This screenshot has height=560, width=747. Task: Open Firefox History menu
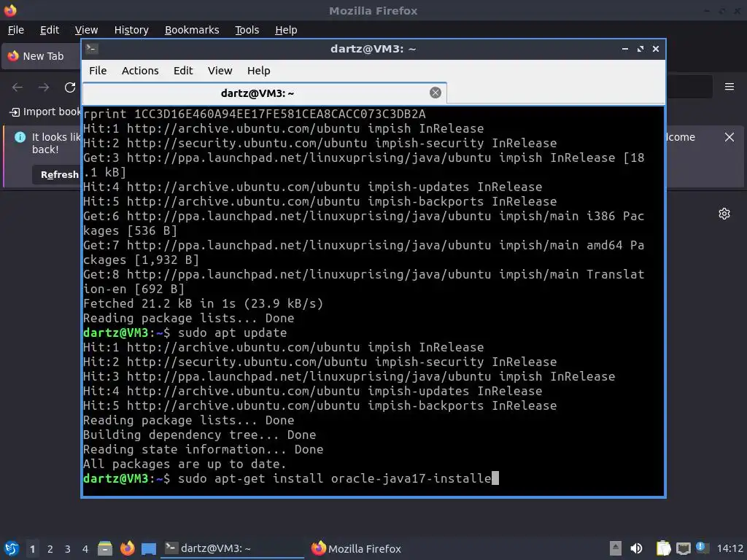131,30
